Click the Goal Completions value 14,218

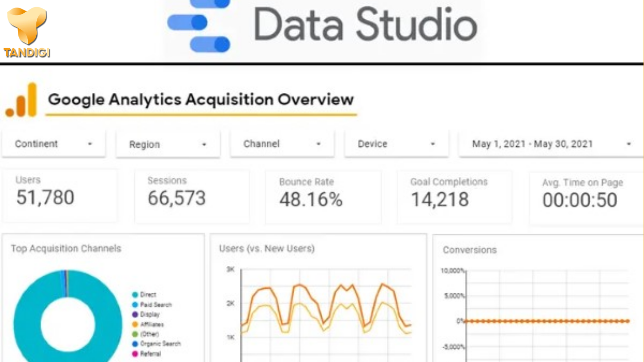[439, 200]
